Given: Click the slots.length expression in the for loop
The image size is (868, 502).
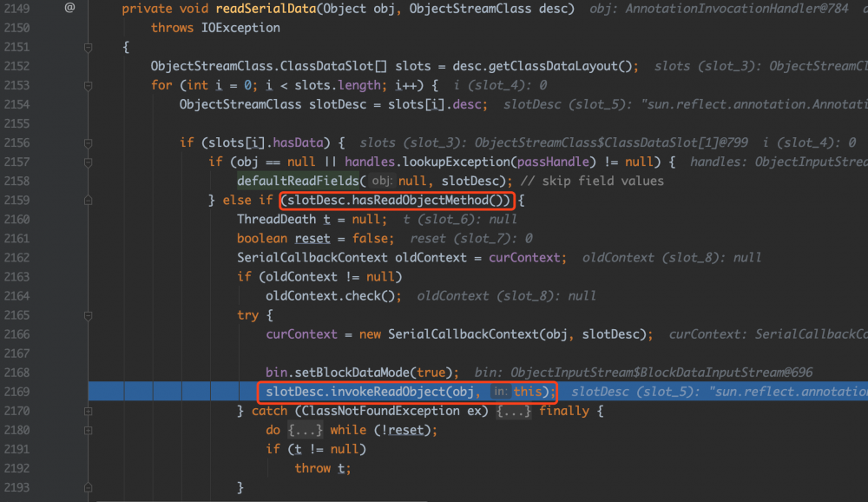Looking at the screenshot, I should [338, 85].
